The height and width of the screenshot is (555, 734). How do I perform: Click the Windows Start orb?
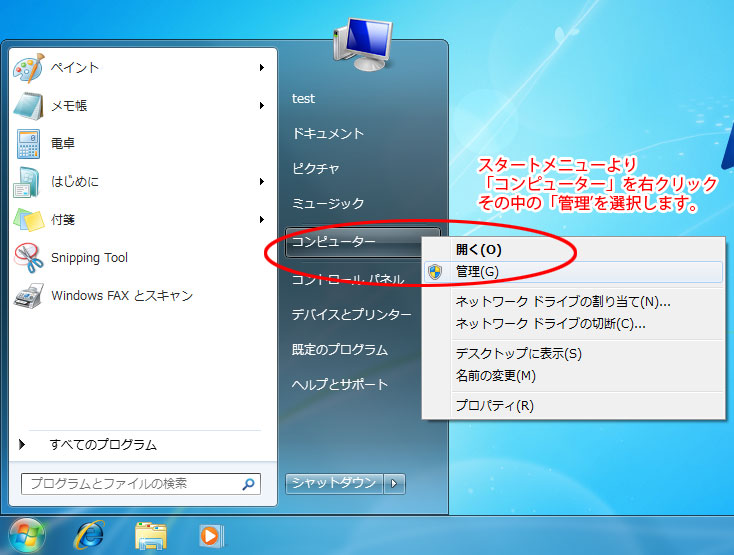(x=26, y=536)
